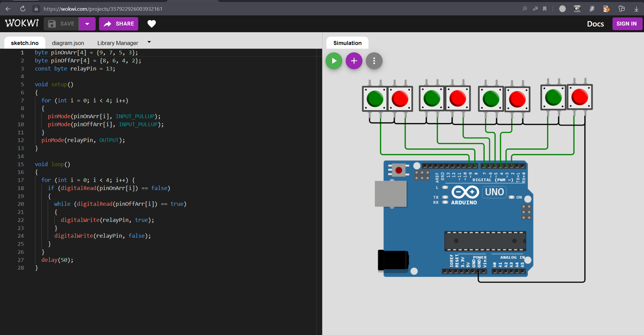
Task: Go back with browser back arrow
Action: click(8, 9)
